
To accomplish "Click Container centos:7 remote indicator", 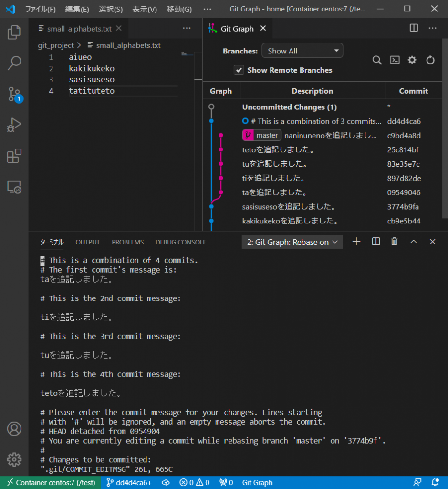I will coord(50,483).
